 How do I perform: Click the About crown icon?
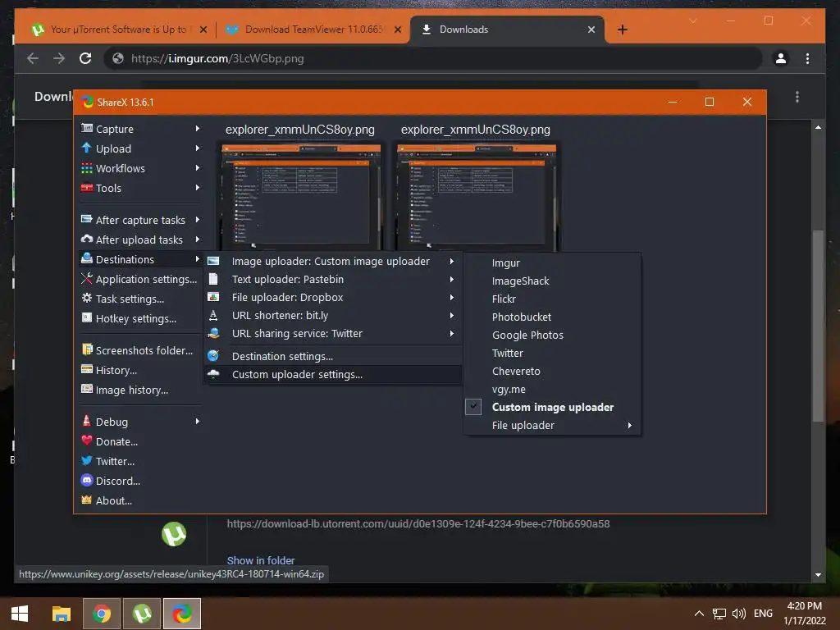[87, 500]
